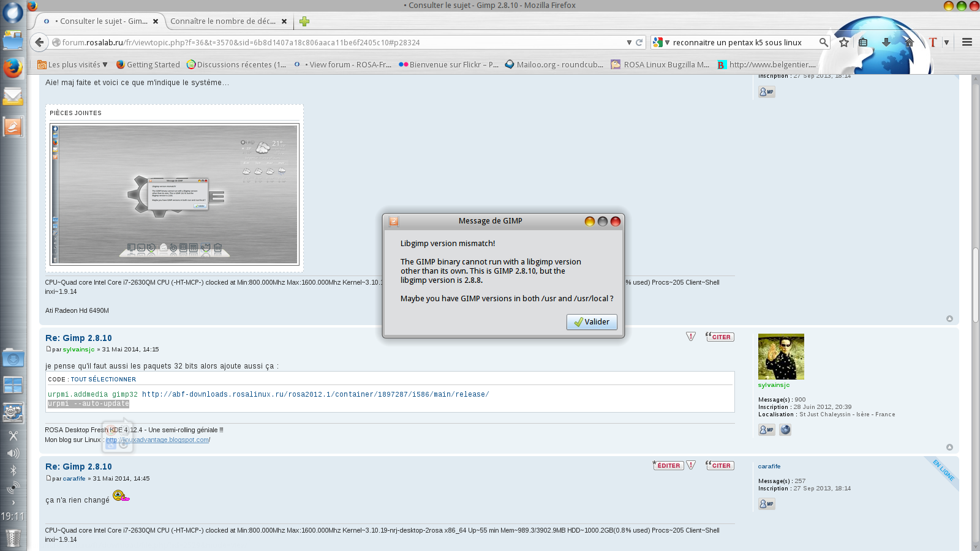The image size is (980, 551).
Task: Open sylvainsjc author link in post byline
Action: click(78, 350)
